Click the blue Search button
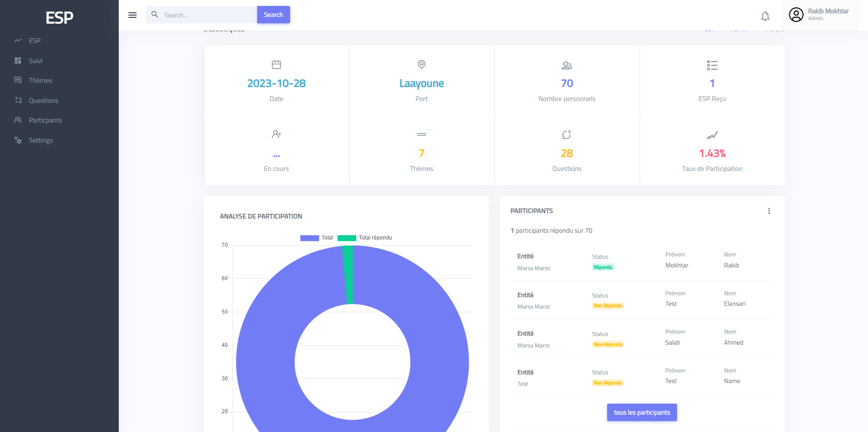 [273, 15]
